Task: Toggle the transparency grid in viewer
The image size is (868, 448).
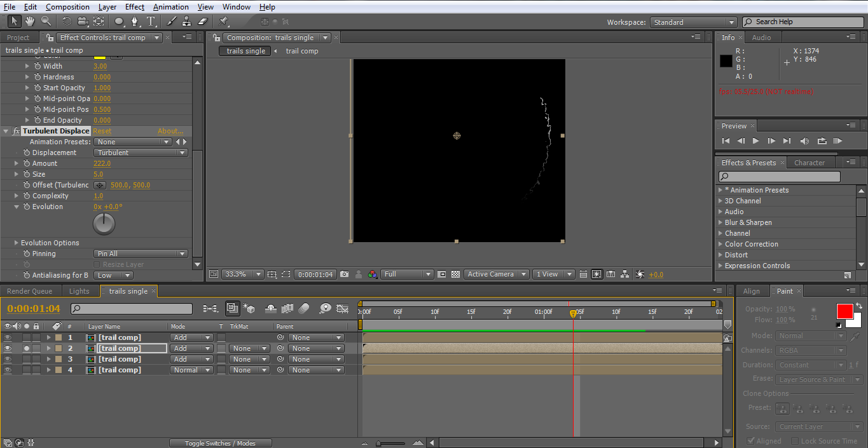Action: pyautogui.click(x=455, y=275)
